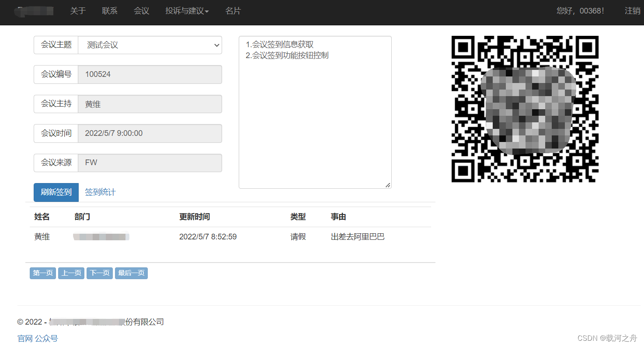The height and width of the screenshot is (346, 644).
Task: Click the 会议主持 field showing 黄维
Action: tap(150, 104)
